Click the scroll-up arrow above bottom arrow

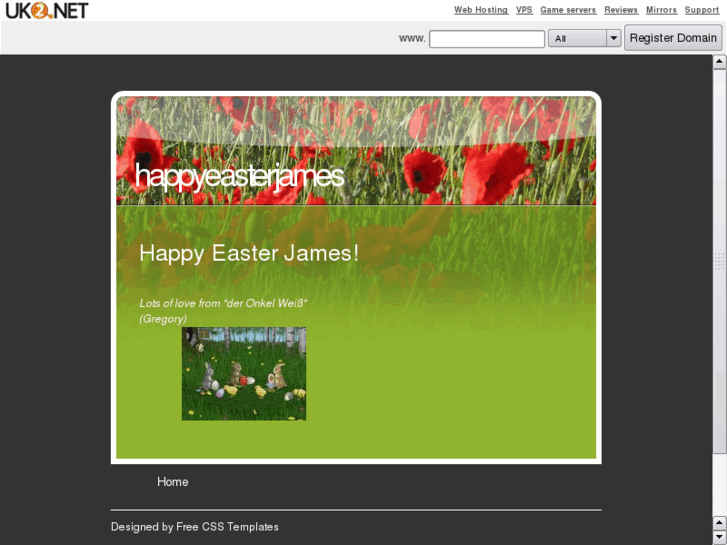click(x=720, y=523)
